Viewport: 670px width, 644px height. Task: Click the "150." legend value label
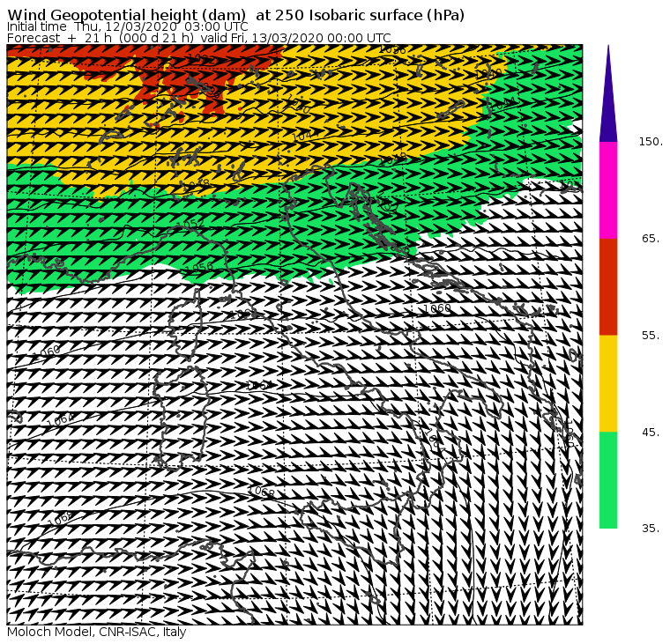pyautogui.click(x=651, y=142)
